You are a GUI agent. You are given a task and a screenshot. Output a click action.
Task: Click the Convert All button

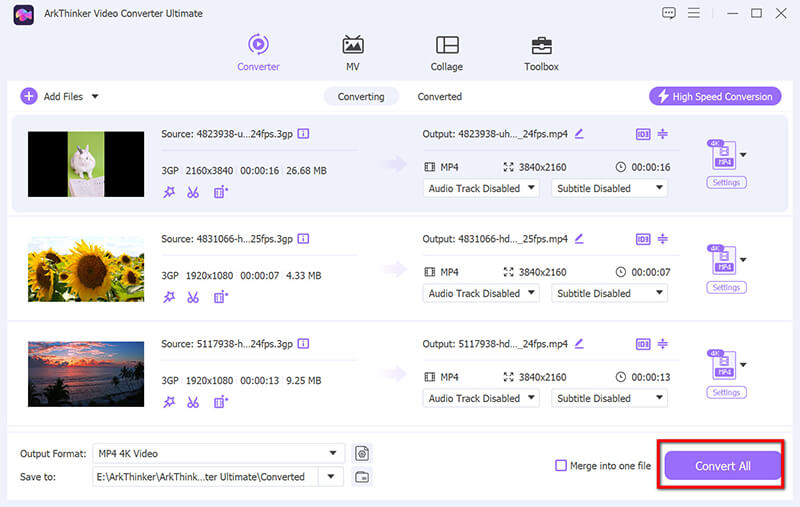[x=722, y=465]
